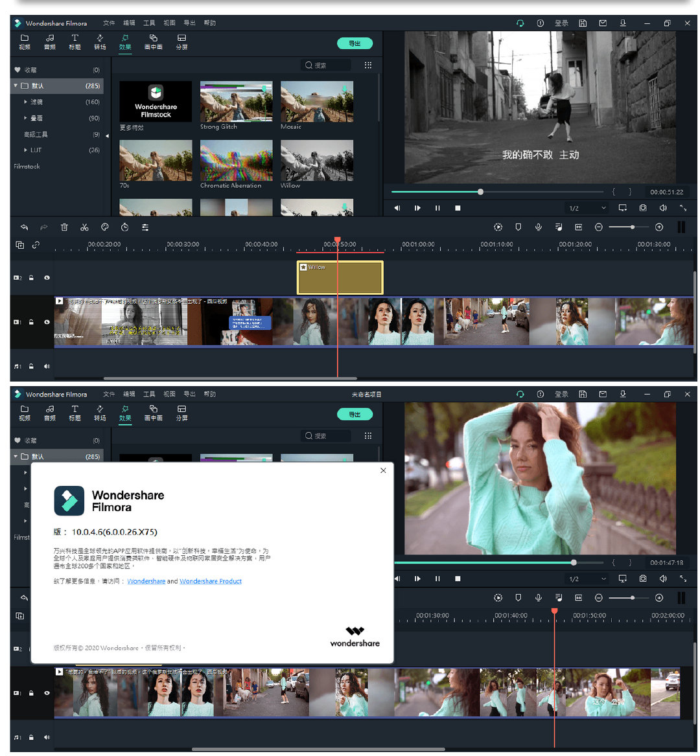Mute audio track 1 in Willow-clip window

tap(47, 367)
